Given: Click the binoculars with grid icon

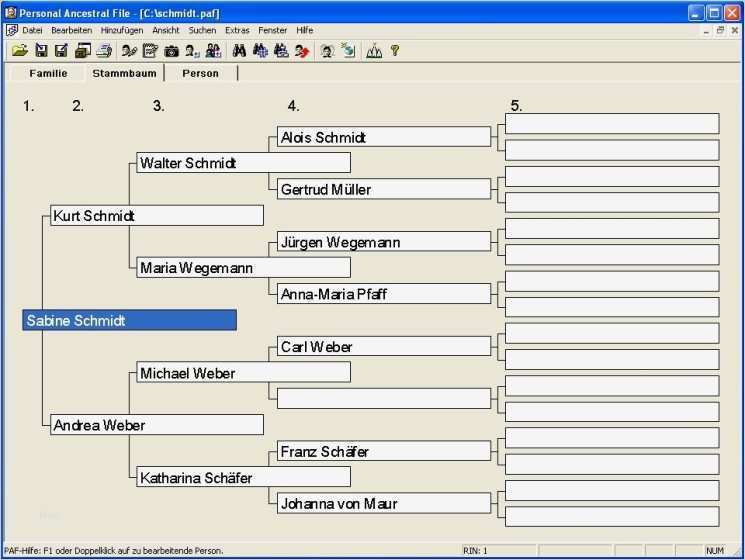Looking at the screenshot, I should (260, 50).
